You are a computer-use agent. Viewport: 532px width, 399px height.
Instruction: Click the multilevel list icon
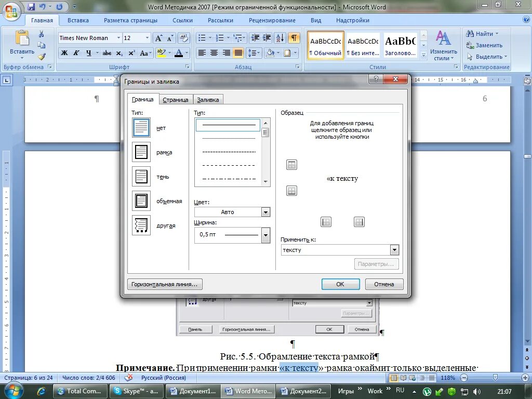tap(238, 38)
